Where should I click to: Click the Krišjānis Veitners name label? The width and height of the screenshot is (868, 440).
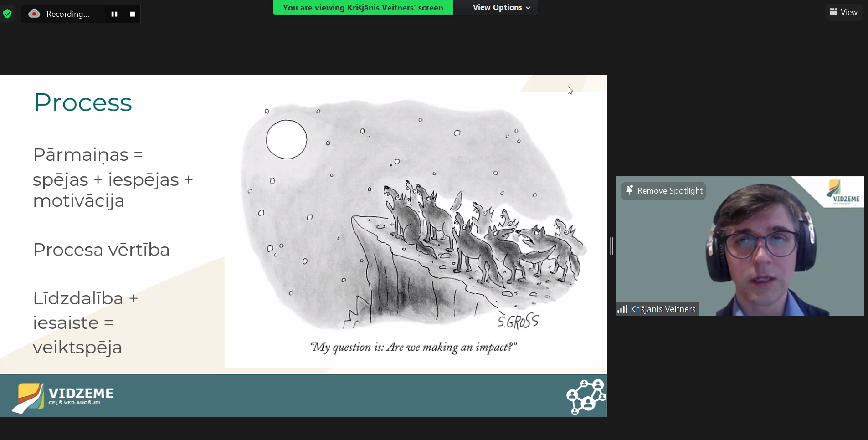tap(663, 309)
